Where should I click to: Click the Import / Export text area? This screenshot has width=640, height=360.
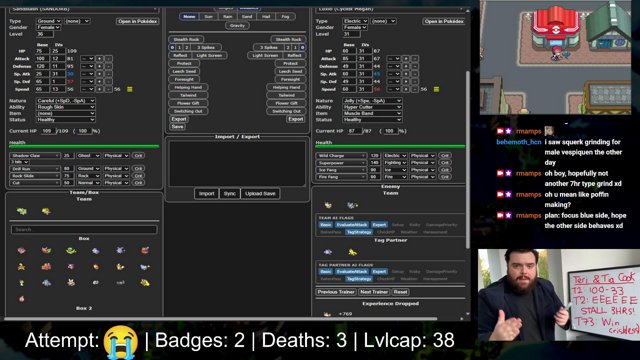point(237,164)
